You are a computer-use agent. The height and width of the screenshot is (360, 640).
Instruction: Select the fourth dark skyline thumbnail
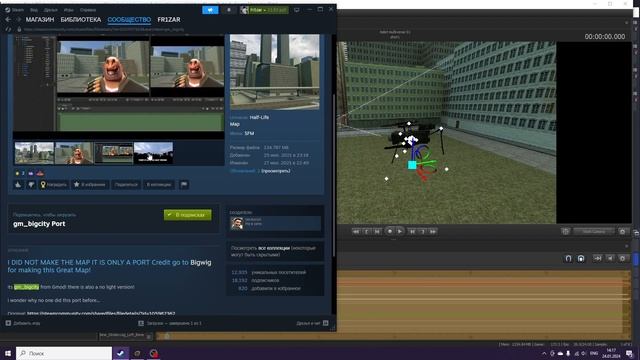click(x=153, y=153)
